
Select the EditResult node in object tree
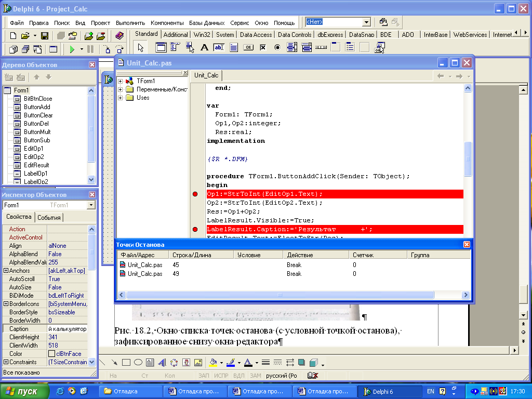click(x=36, y=165)
